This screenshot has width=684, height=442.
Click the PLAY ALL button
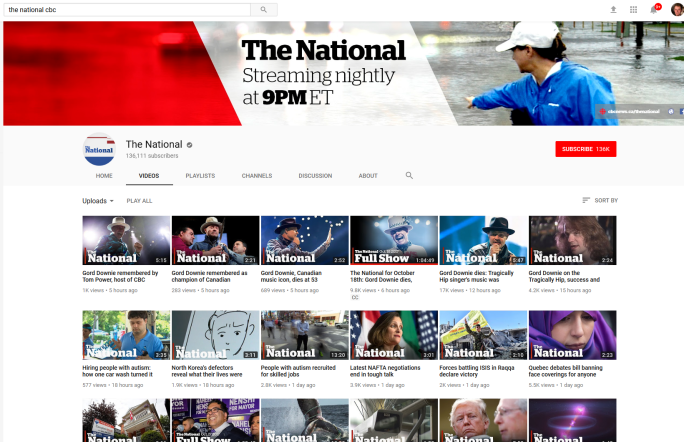pos(139,201)
